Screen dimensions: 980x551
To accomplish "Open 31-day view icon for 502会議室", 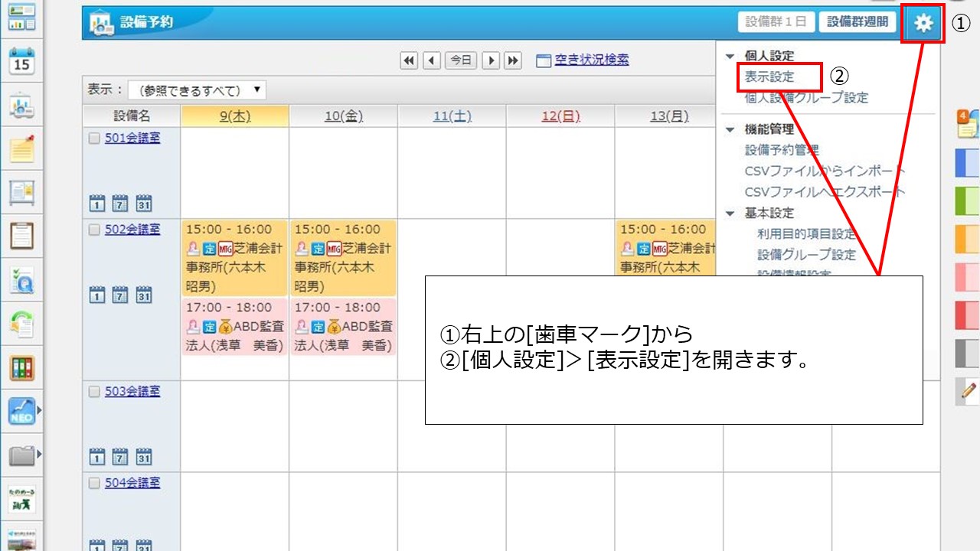I will pyautogui.click(x=144, y=295).
